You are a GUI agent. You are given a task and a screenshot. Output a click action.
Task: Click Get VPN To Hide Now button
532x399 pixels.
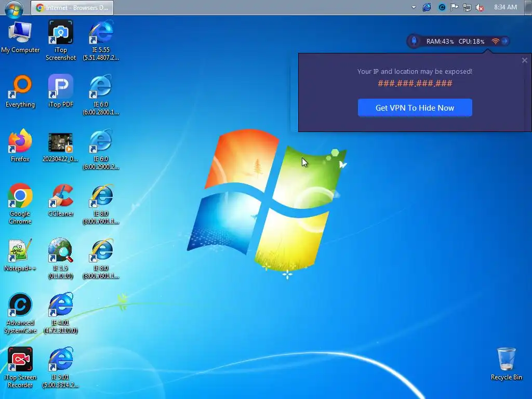point(415,108)
